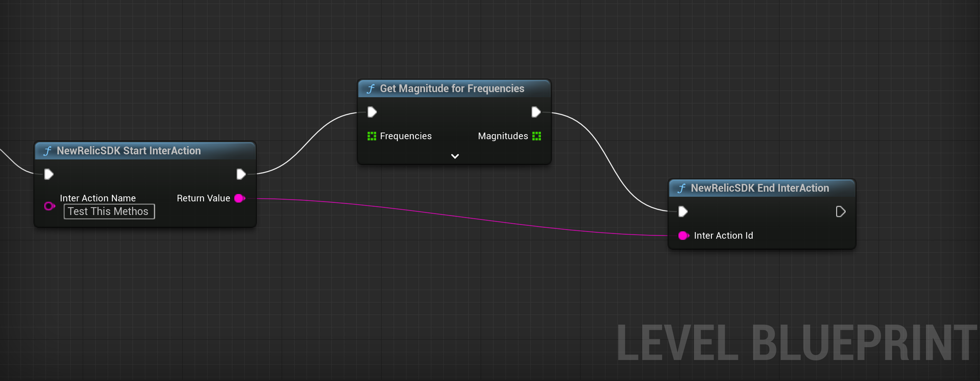980x381 pixels.
Task: Edit the 'Test This Methos' text field
Action: tap(109, 211)
